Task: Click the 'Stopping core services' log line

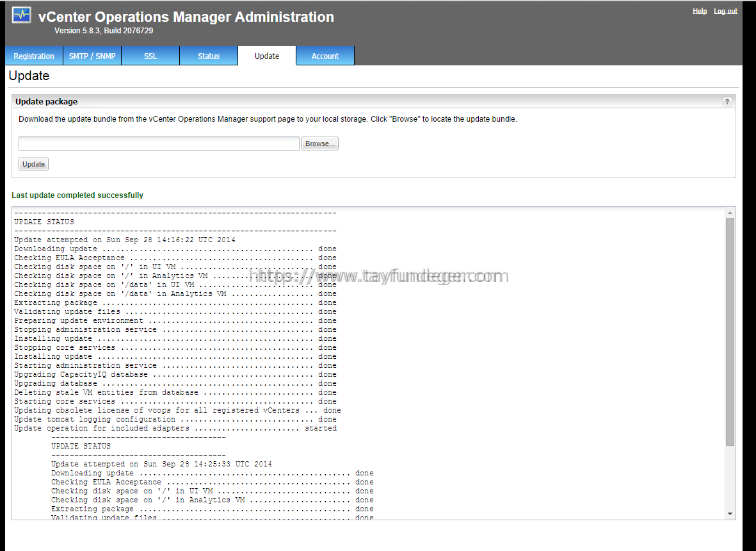Action: [175, 347]
